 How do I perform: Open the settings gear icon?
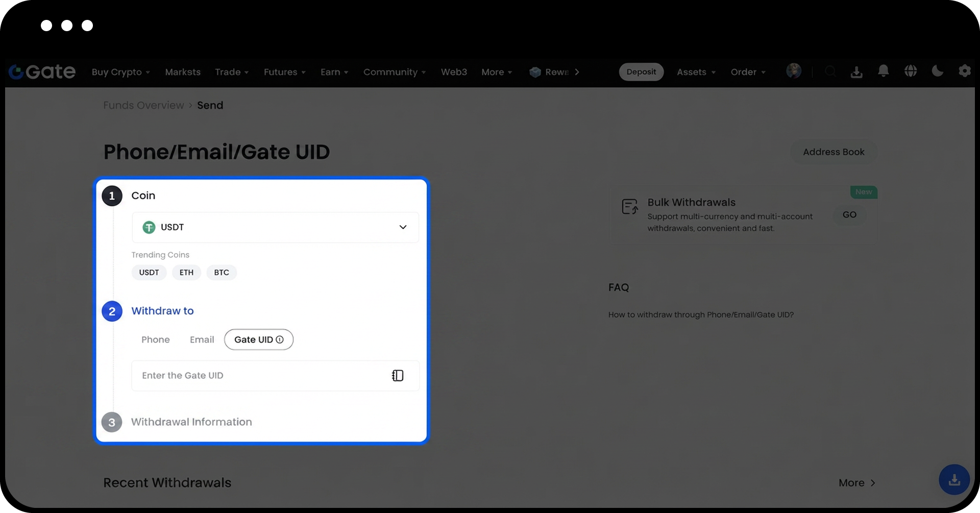(964, 71)
